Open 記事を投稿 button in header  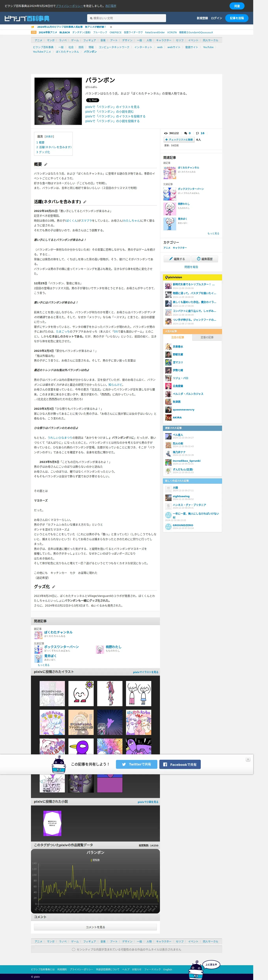(236, 18)
